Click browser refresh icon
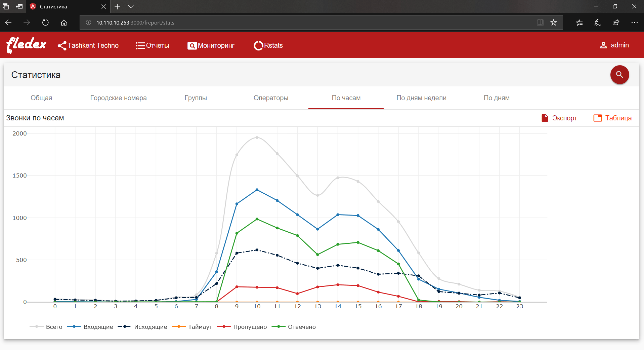644x350 pixels. (45, 23)
